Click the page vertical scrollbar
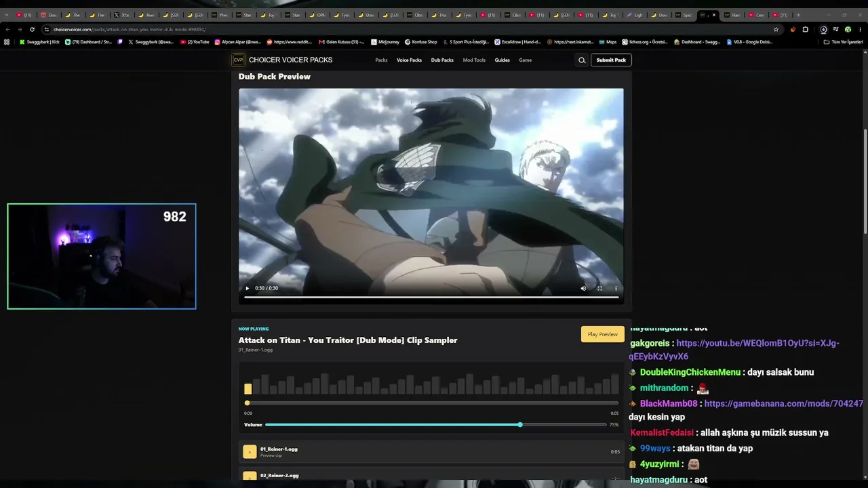 [865, 182]
